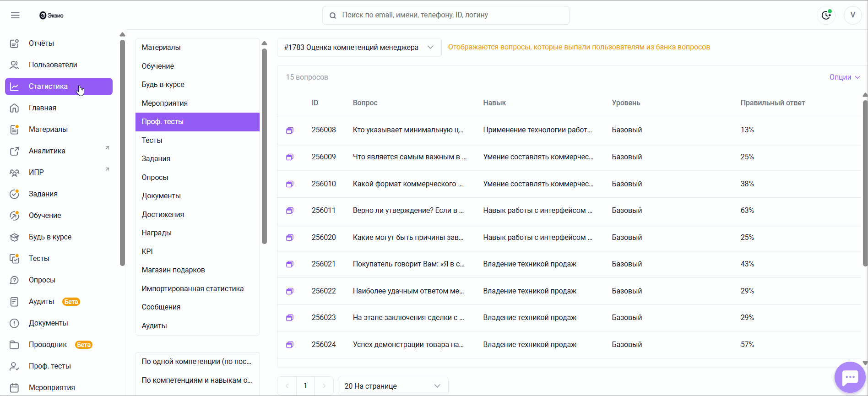Click the questions table vertical scrollbar
This screenshot has width=868, height=396.
tap(864, 183)
